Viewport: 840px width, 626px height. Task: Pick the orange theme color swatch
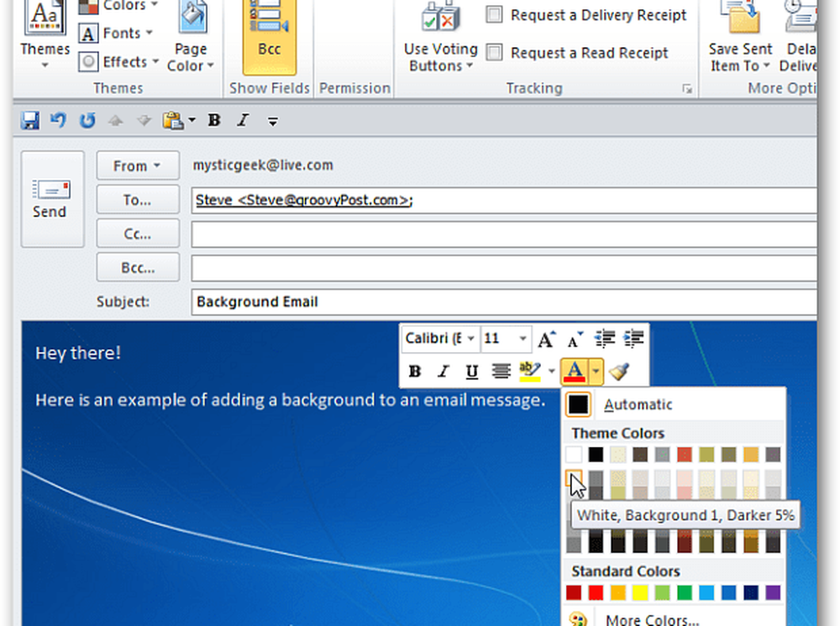point(751,455)
